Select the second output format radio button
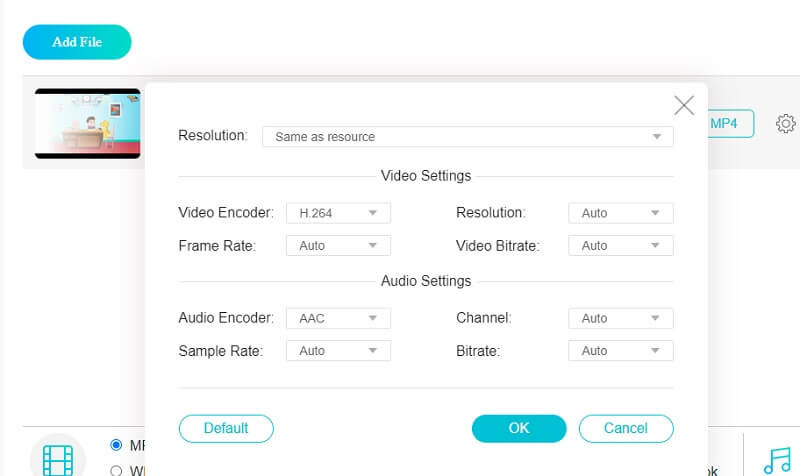The height and width of the screenshot is (476, 800). coord(116,470)
